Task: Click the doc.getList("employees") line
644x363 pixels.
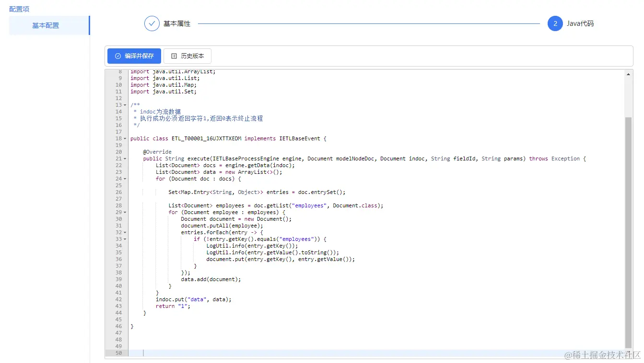Action: pyautogui.click(x=276, y=205)
